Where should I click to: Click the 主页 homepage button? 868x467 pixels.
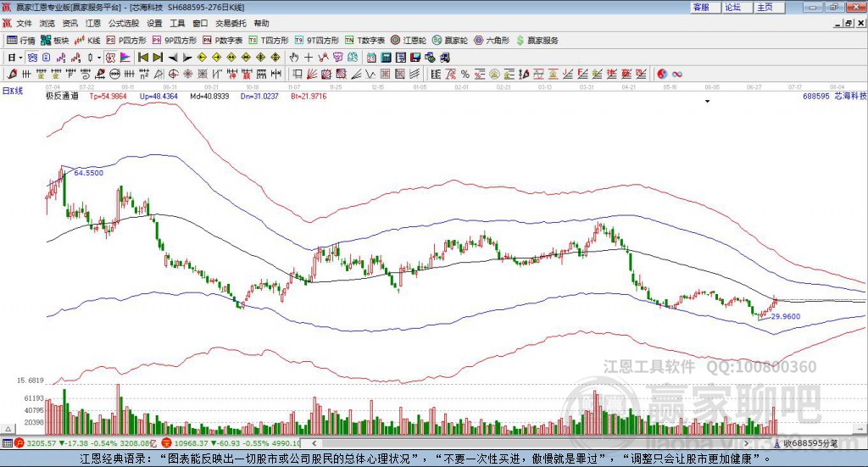click(x=769, y=7)
